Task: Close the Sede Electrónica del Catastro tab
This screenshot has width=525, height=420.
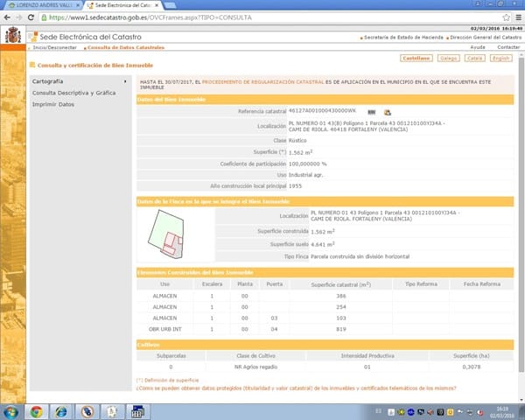Action: click(x=157, y=5)
